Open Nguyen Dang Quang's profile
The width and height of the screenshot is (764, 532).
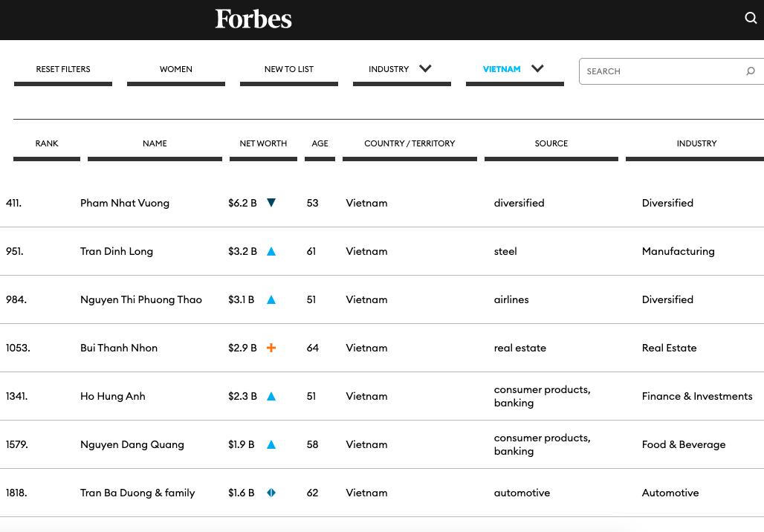tap(132, 444)
